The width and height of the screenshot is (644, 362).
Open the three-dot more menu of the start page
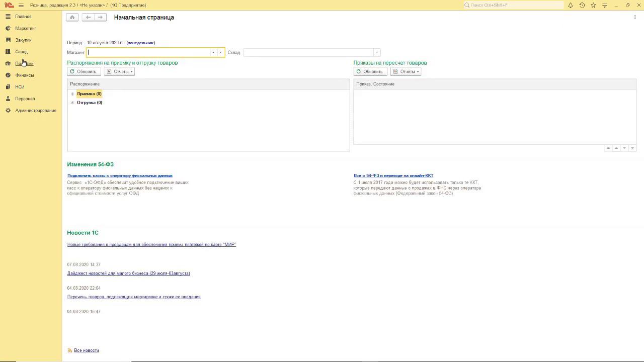click(635, 17)
